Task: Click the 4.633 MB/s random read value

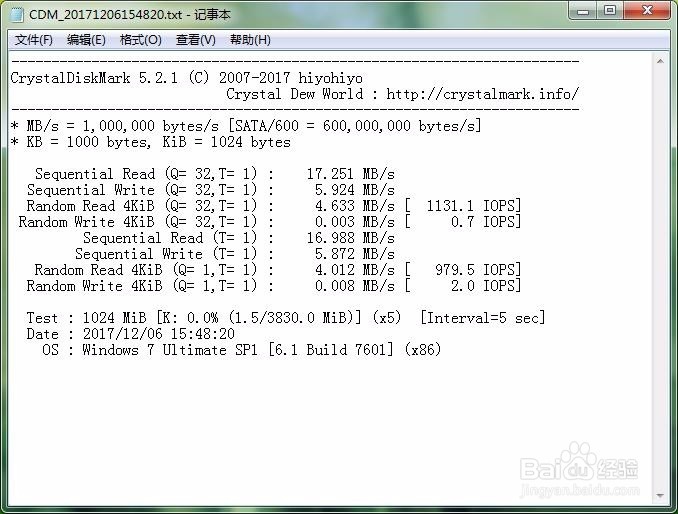Action: pyautogui.click(x=355, y=206)
